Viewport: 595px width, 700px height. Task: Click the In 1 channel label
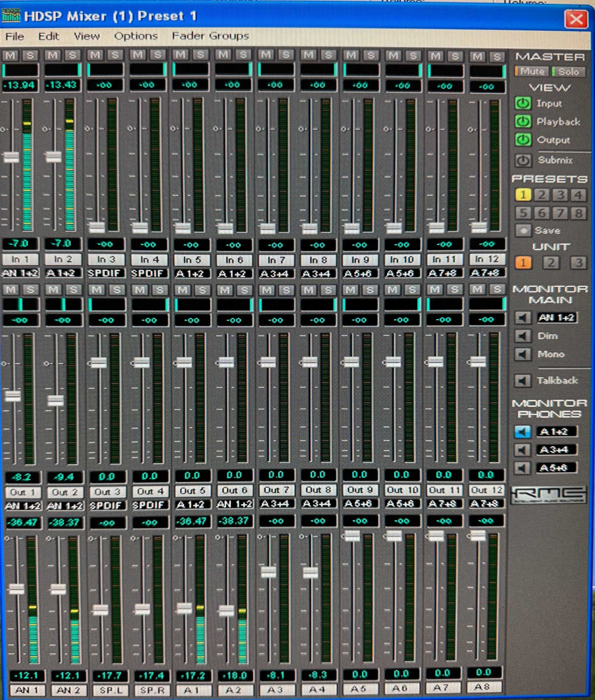(20, 259)
